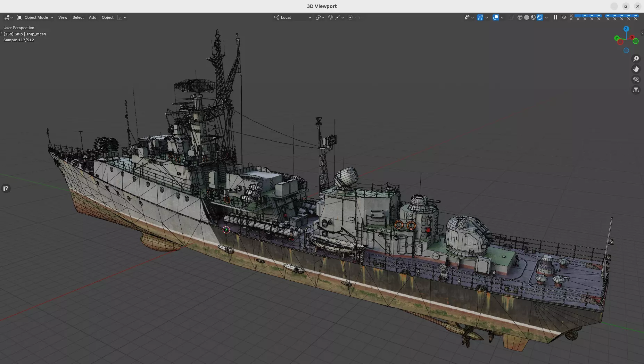644x364 pixels.
Task: Click the hand pan view button
Action: [636, 69]
